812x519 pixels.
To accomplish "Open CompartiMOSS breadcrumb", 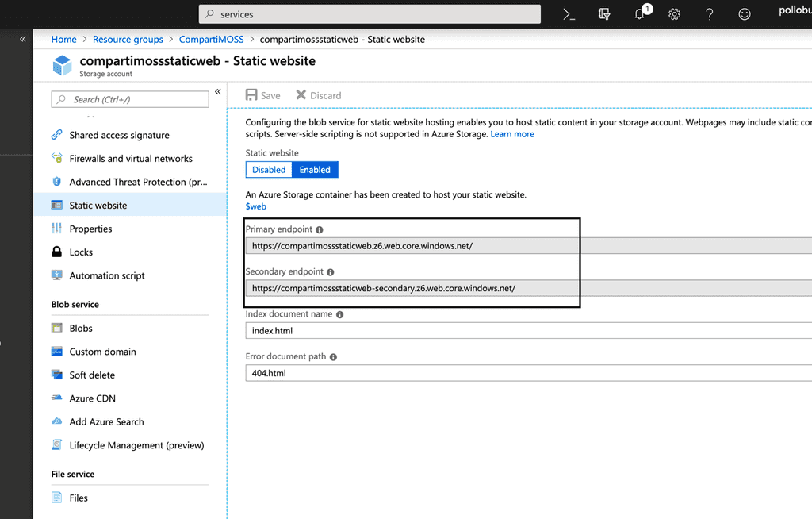I will tap(211, 40).
